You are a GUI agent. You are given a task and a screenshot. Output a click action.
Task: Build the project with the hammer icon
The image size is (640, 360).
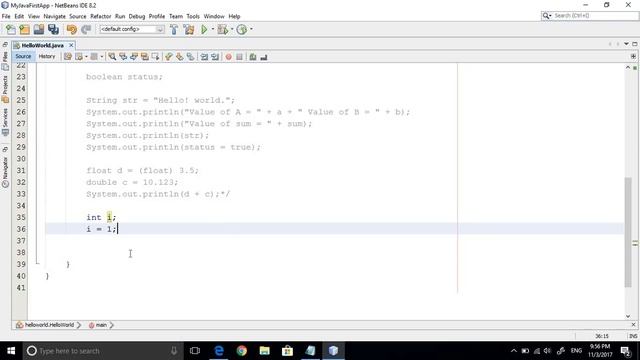pyautogui.click(x=174, y=29)
